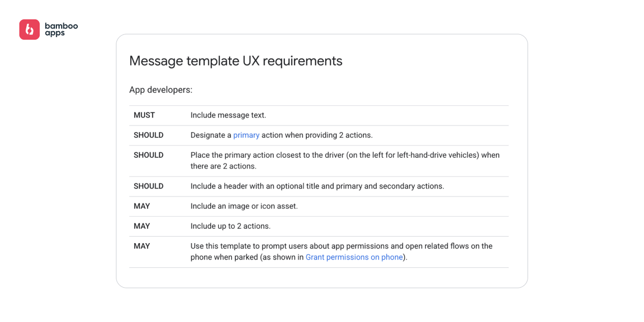This screenshot has height=322, width=644.
Task: Click 'MAY' beside 'Include up to 2 actions'
Action: 142,226
